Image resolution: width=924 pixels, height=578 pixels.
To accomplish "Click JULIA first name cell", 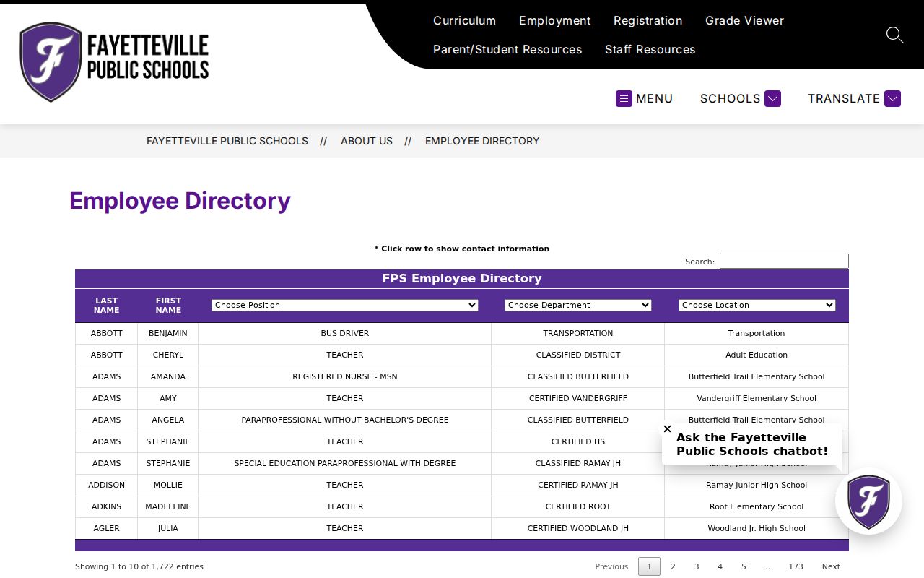I will 168,528.
